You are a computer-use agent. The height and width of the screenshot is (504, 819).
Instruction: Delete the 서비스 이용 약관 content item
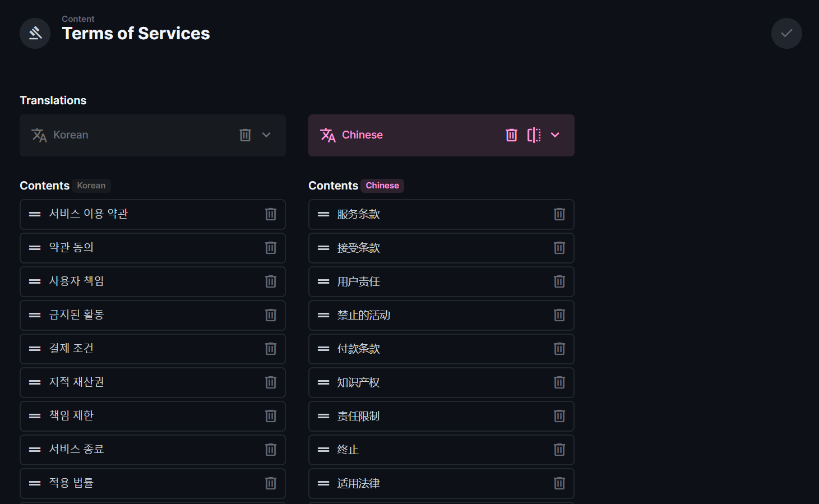[x=271, y=214]
